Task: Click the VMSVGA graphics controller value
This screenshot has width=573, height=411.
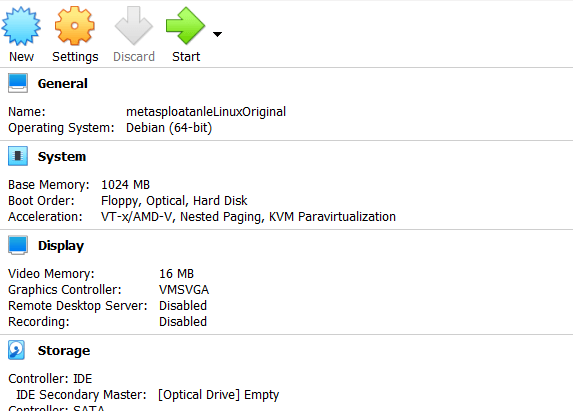Action: (184, 290)
